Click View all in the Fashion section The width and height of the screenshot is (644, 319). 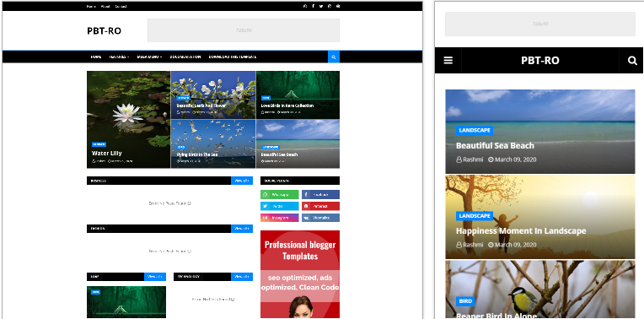pos(242,229)
